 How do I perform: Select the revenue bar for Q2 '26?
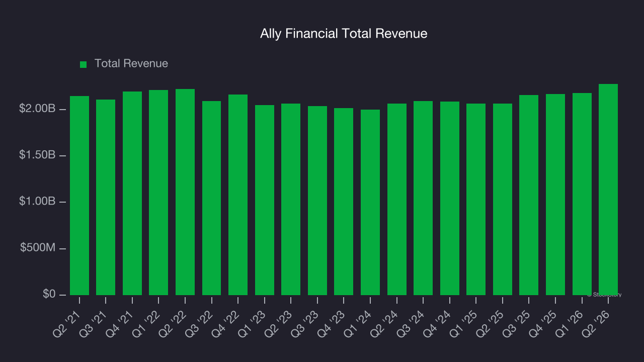tap(608, 190)
